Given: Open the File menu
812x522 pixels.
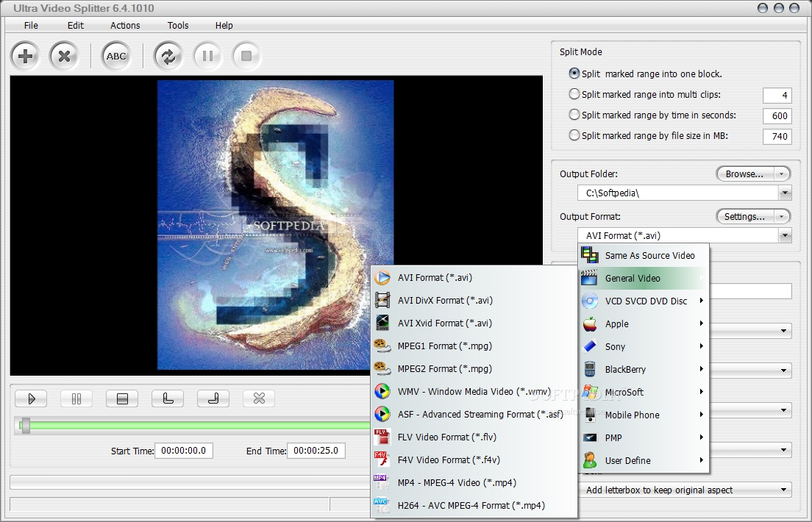Looking at the screenshot, I should [31, 26].
